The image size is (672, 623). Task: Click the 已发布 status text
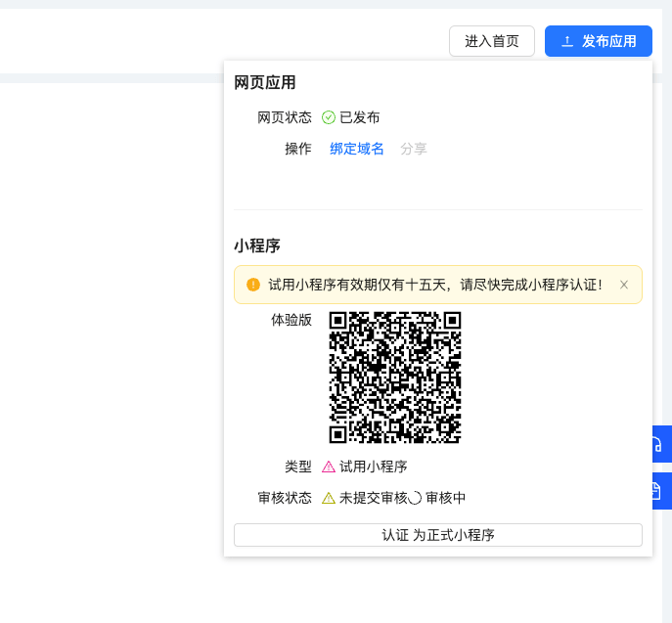[360, 117]
